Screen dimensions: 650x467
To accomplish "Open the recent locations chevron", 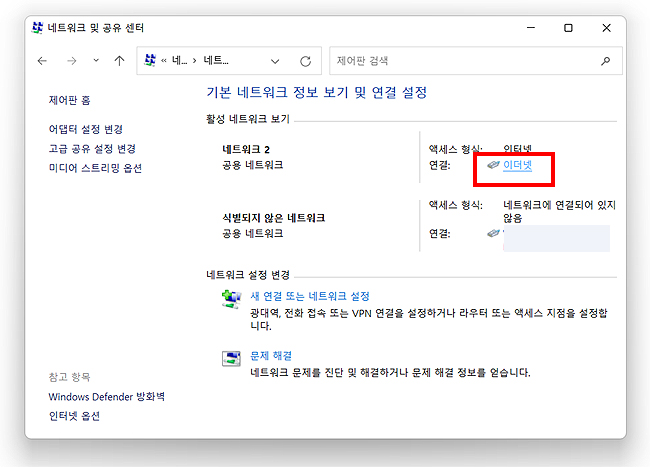I will click(x=96, y=60).
